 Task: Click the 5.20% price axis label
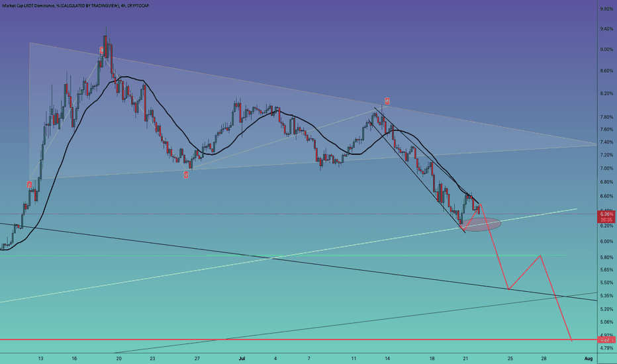[606, 309]
